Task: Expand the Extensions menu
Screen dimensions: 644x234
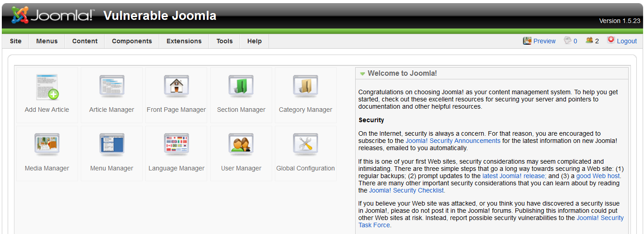Action: coord(184,41)
